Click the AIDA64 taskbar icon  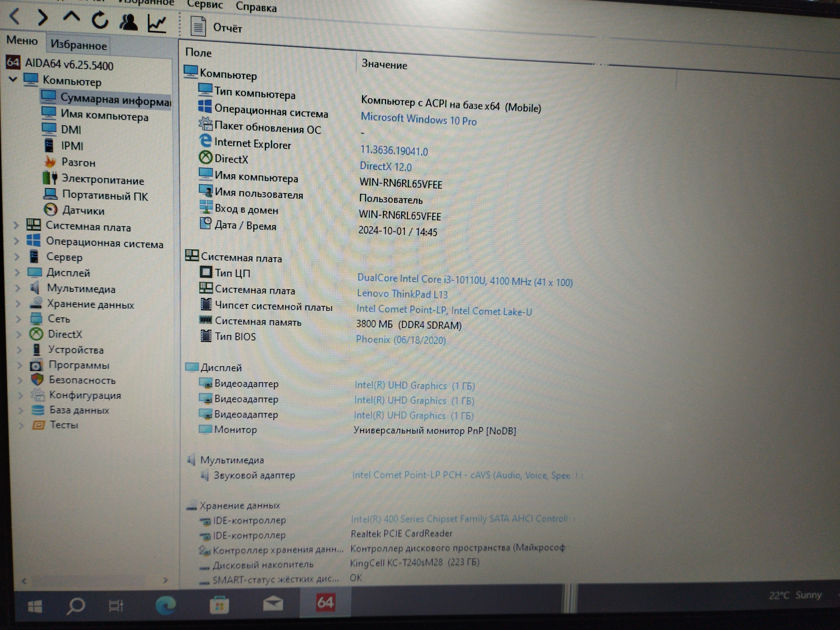click(x=325, y=602)
